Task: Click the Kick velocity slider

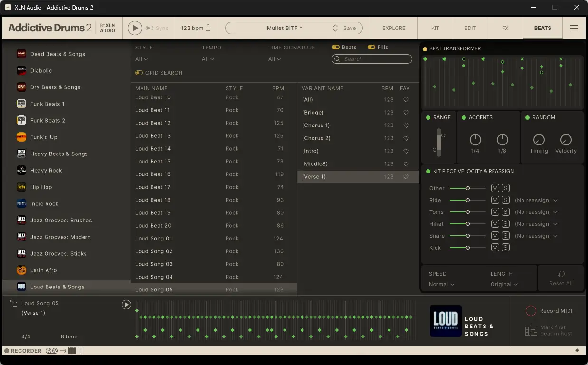Action: [x=468, y=248]
